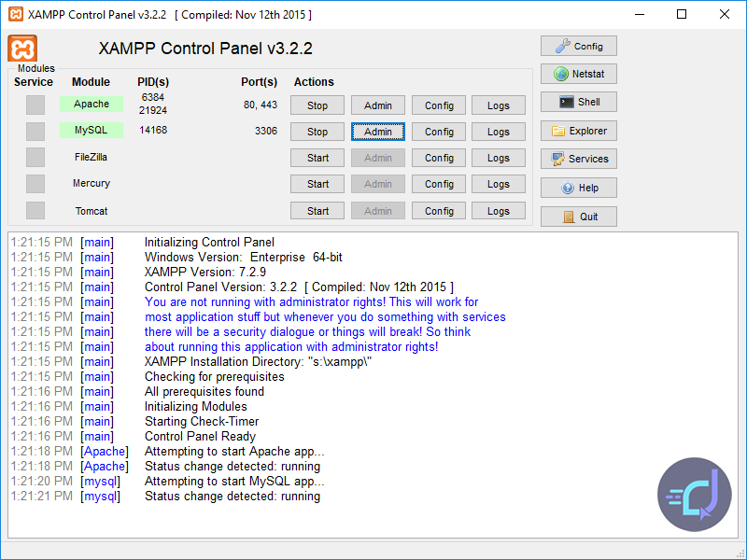
Task: Click the XAMPP title bar icon
Action: click(16, 14)
